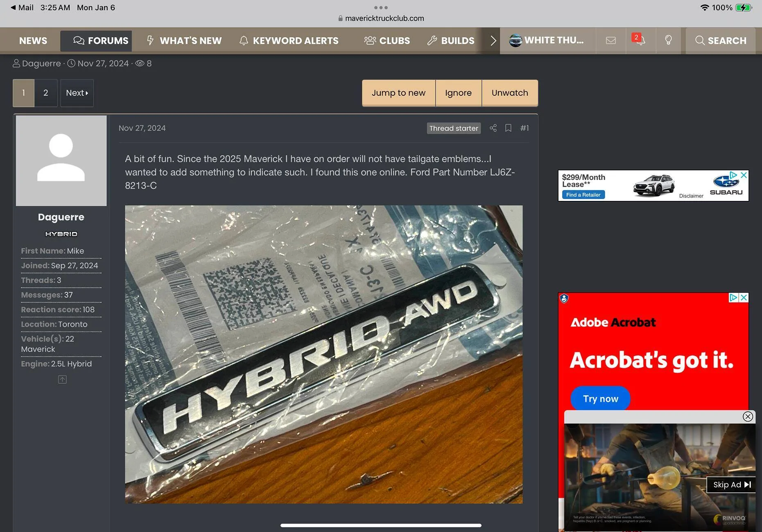
Task: Open post permalink #1
Action: (x=525, y=128)
